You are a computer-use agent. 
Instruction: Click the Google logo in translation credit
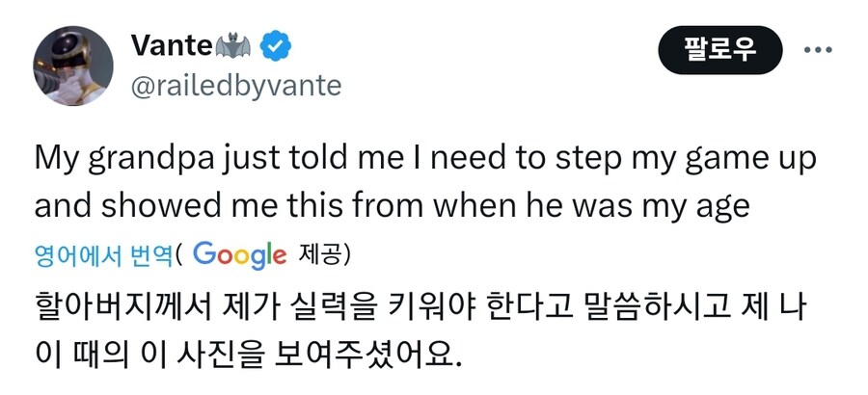pos(240,254)
